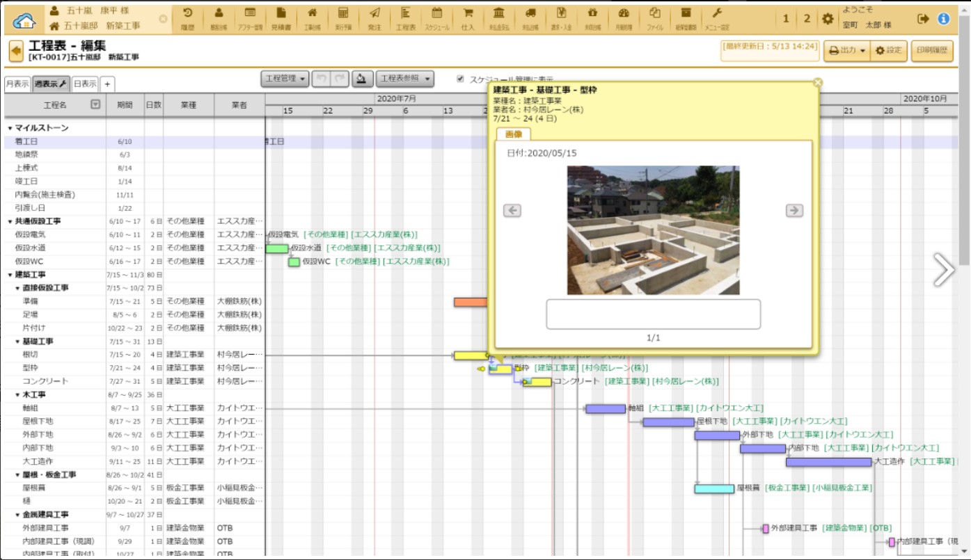The image size is (971, 560).
Task: Click the cyan 屋根葺 Gantt bar
Action: pos(714,488)
